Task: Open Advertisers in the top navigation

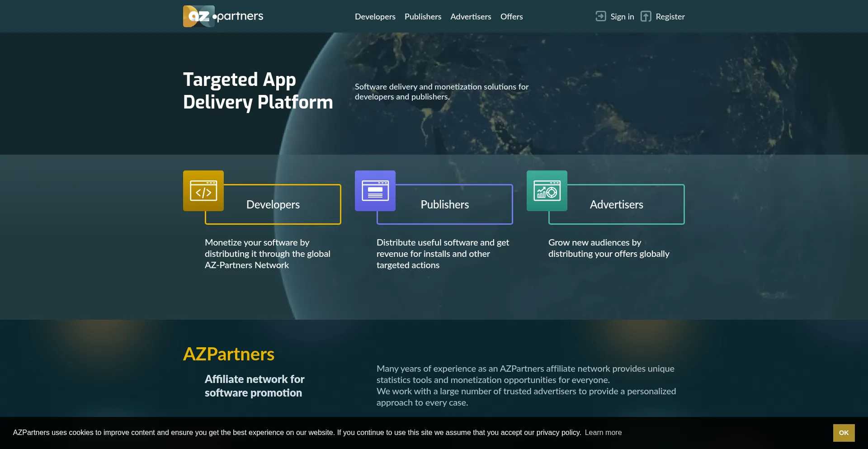Action: coord(471,17)
